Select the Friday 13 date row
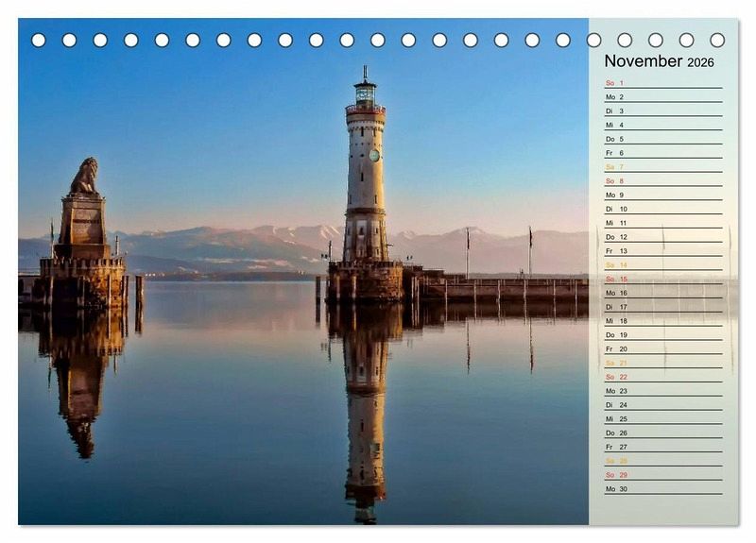The image size is (756, 543). coord(662,251)
